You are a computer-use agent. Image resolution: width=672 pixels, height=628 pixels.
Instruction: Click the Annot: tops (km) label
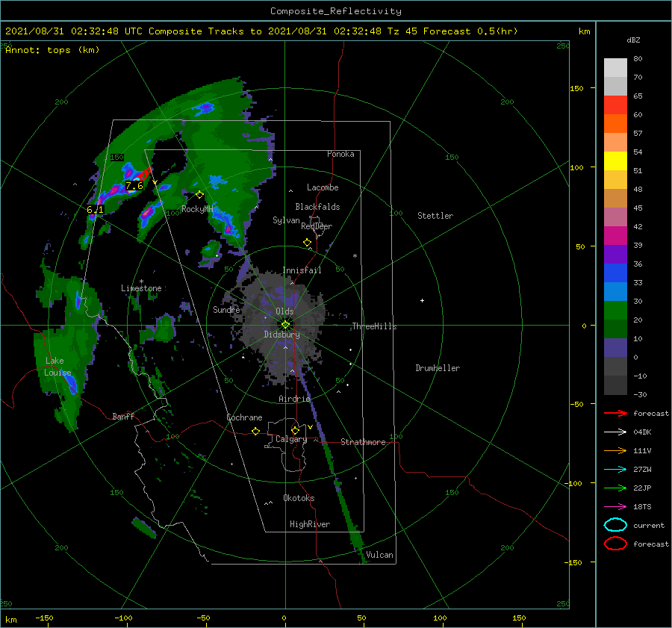[x=53, y=50]
